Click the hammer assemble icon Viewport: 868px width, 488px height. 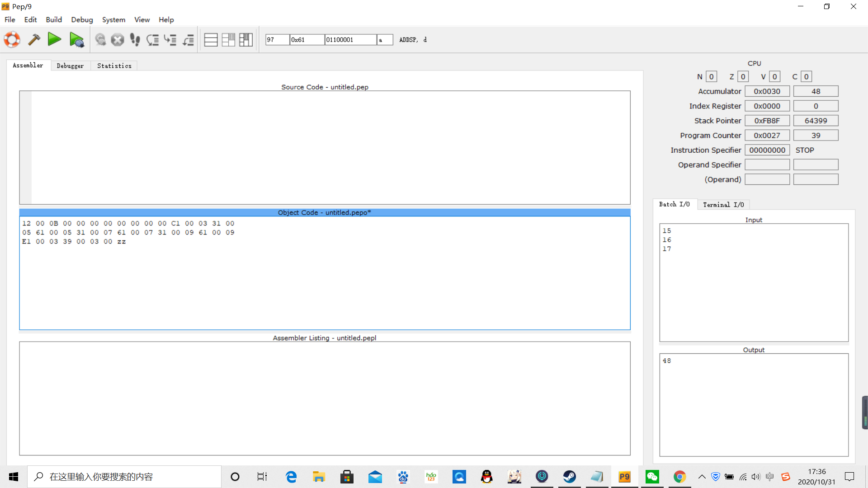pos(34,40)
